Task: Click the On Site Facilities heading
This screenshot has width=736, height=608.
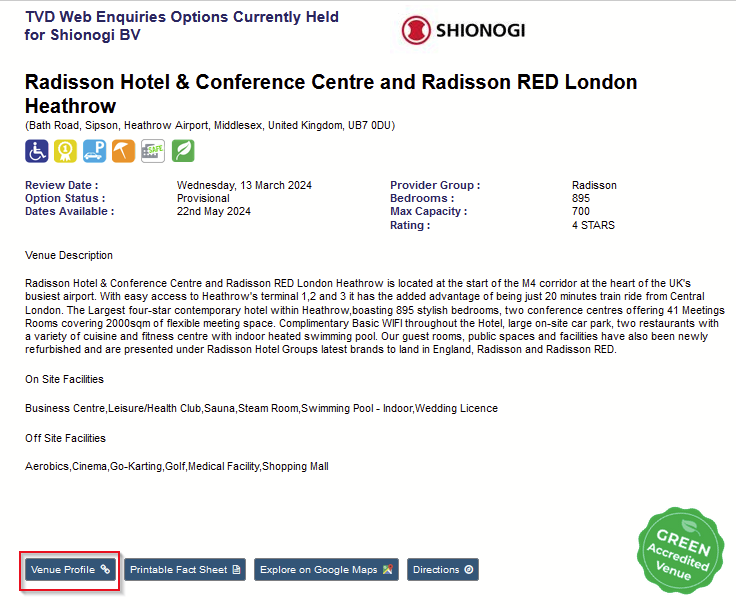Action: [64, 379]
